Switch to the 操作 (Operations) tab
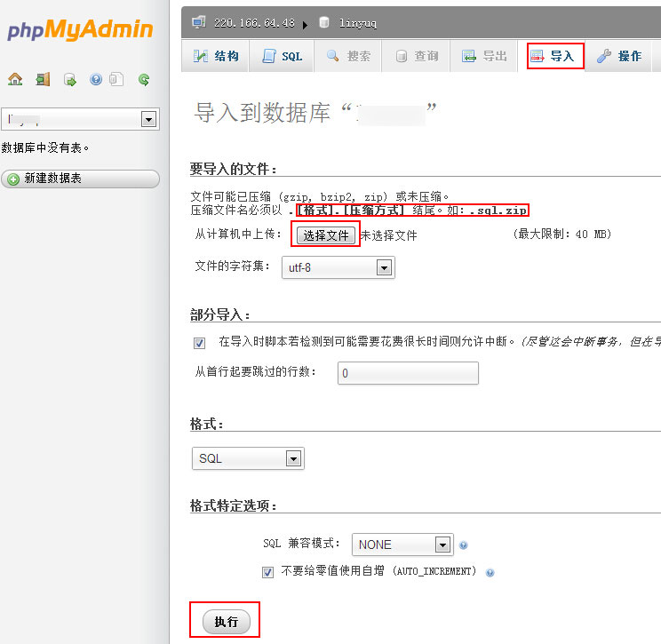 (x=619, y=56)
